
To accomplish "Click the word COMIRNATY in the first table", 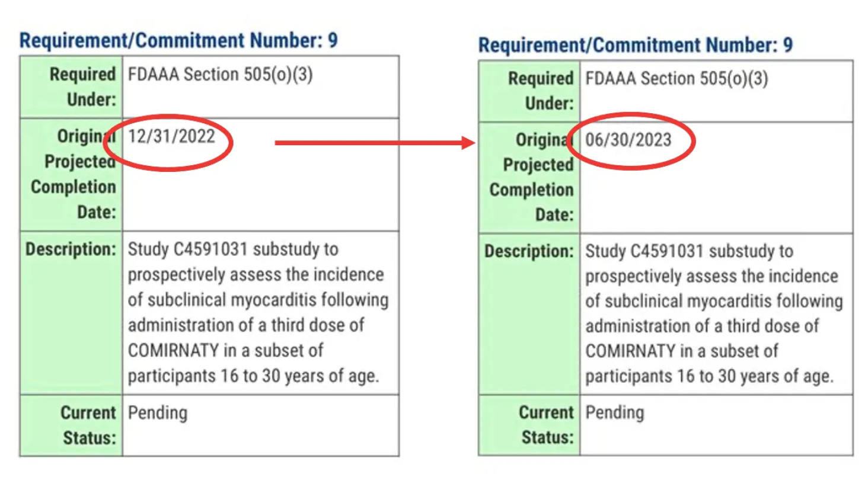I will [x=171, y=350].
